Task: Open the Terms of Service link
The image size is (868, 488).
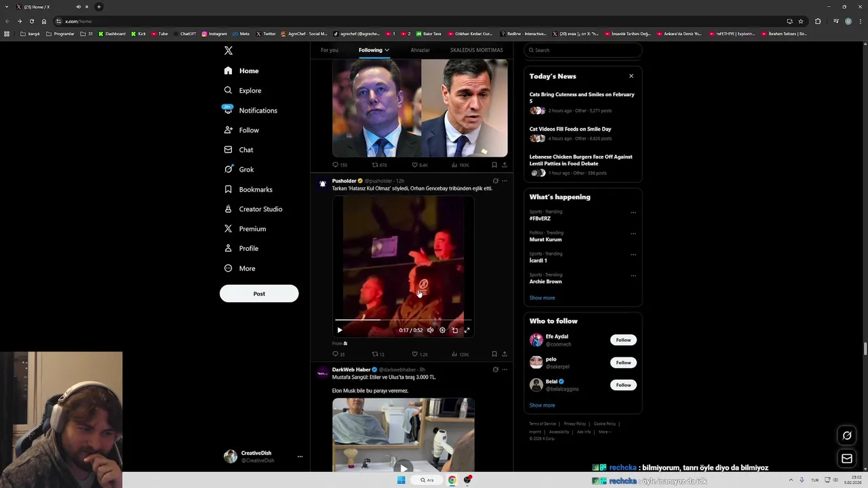Action: [x=542, y=424]
